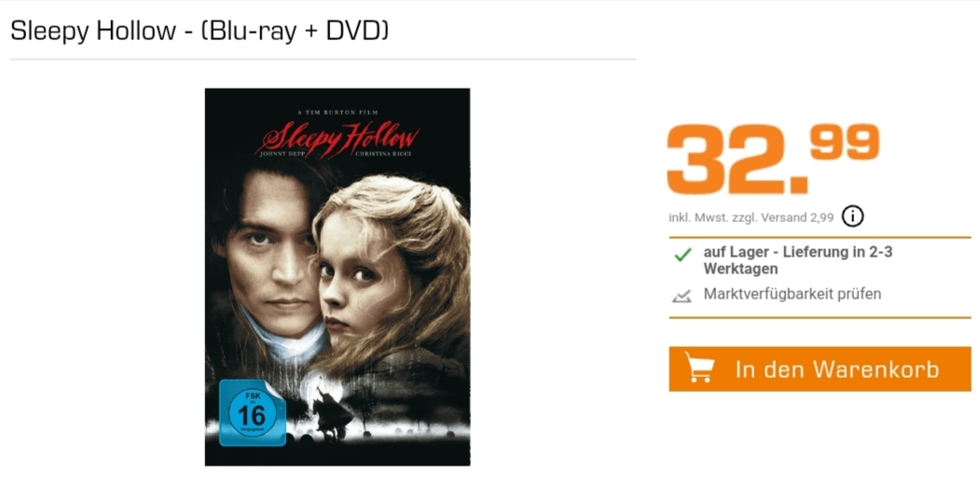Click the inkl. Mwst. zzgl. Versand text

click(752, 217)
